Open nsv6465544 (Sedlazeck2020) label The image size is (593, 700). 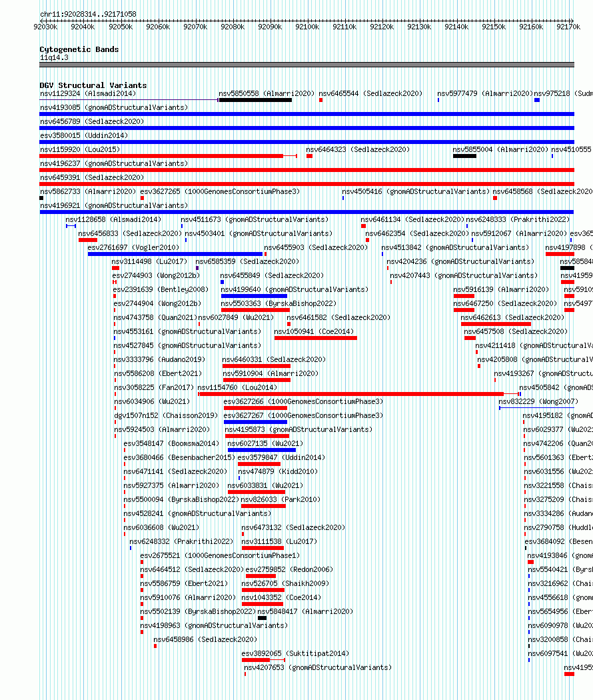click(x=370, y=93)
